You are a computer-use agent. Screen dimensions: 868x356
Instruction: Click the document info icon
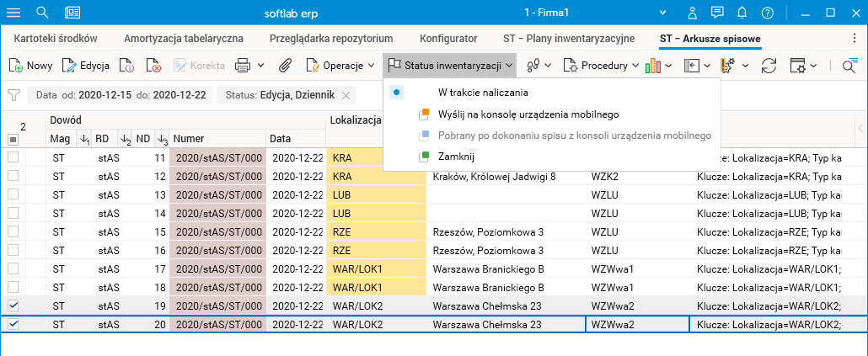click(x=126, y=66)
